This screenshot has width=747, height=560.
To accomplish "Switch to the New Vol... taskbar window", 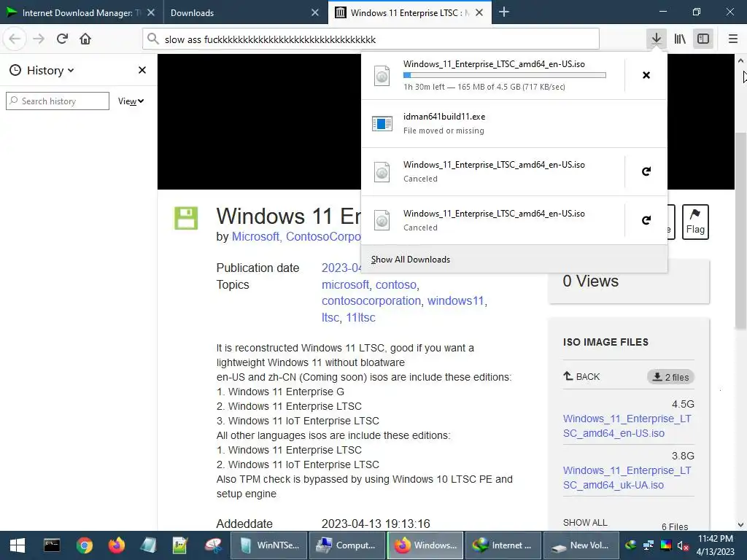I will (581, 545).
